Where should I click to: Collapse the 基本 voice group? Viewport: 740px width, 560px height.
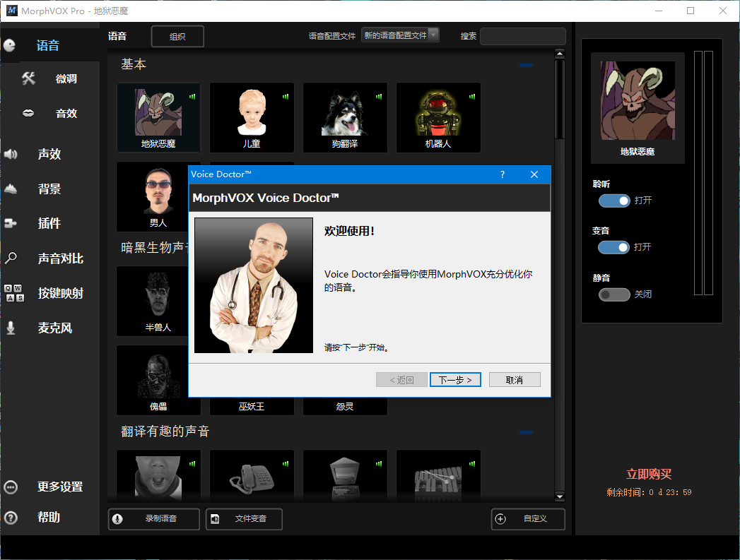(x=526, y=65)
